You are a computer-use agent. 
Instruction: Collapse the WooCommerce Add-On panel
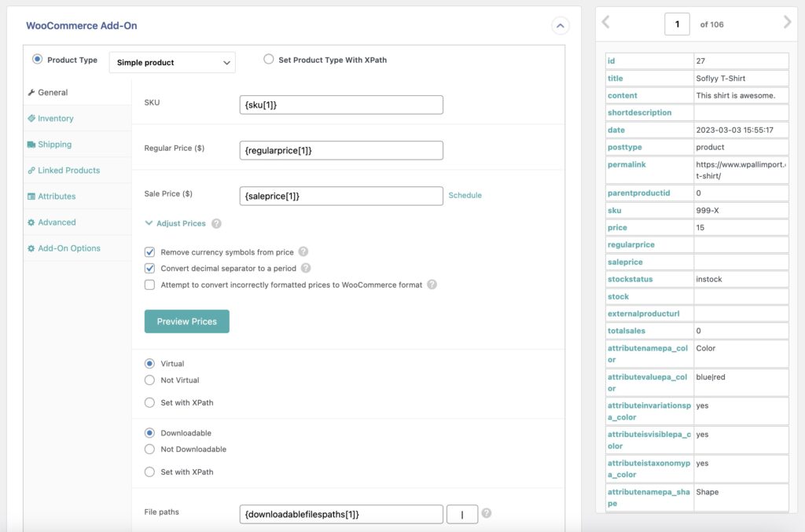click(561, 26)
